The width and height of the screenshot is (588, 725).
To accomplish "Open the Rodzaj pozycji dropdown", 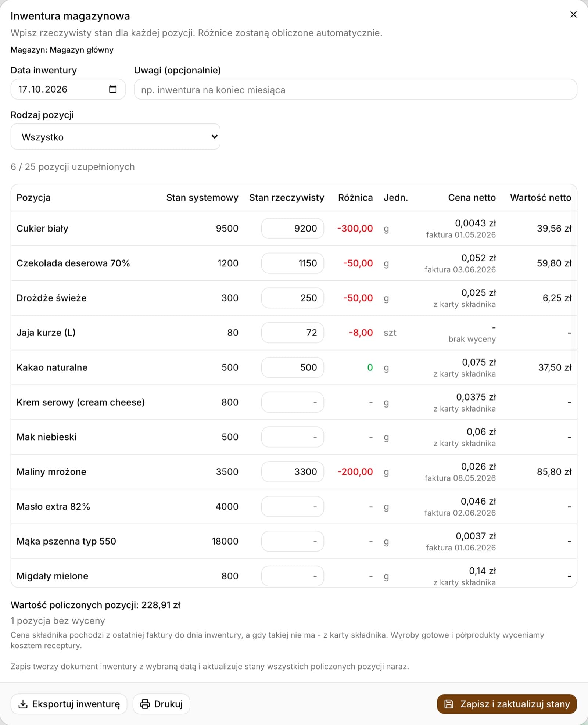I will point(115,137).
